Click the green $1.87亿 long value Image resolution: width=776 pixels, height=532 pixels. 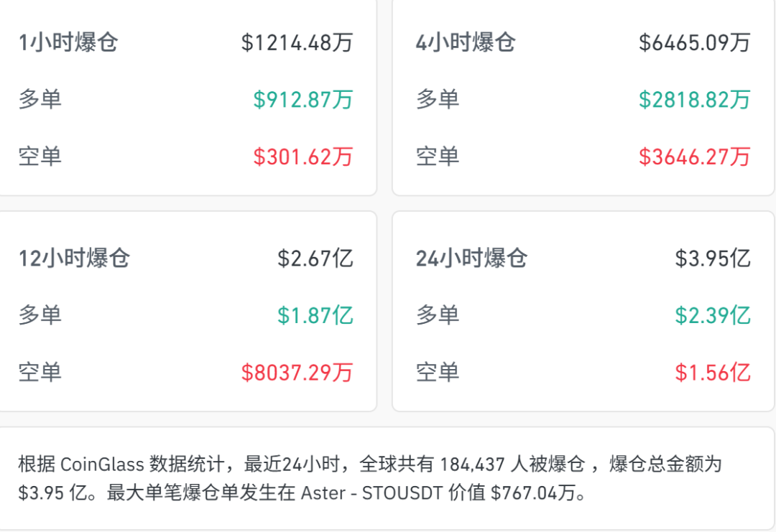point(315,314)
